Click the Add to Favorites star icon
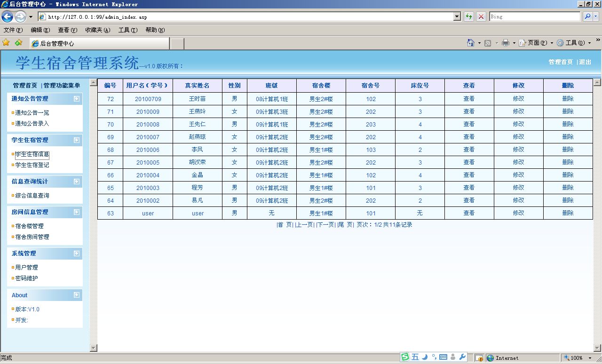Screen dimensions: 602x364 pos(18,43)
